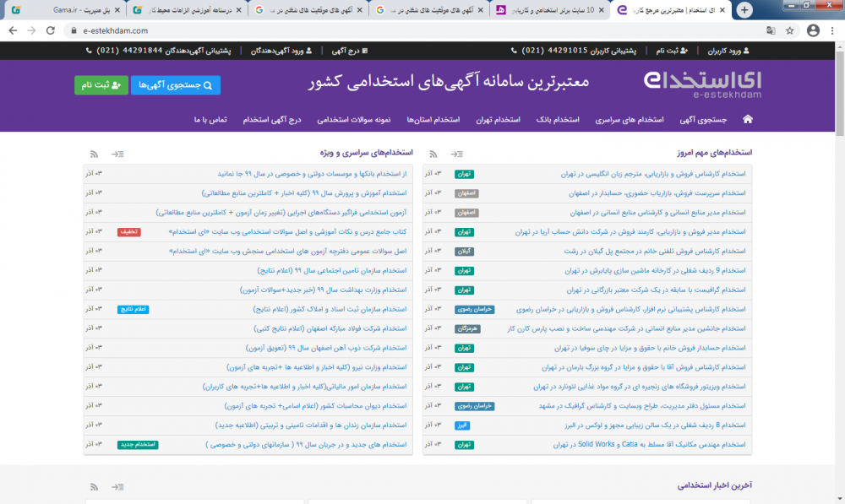Click ورود کاربران in top black bar

coord(728,51)
